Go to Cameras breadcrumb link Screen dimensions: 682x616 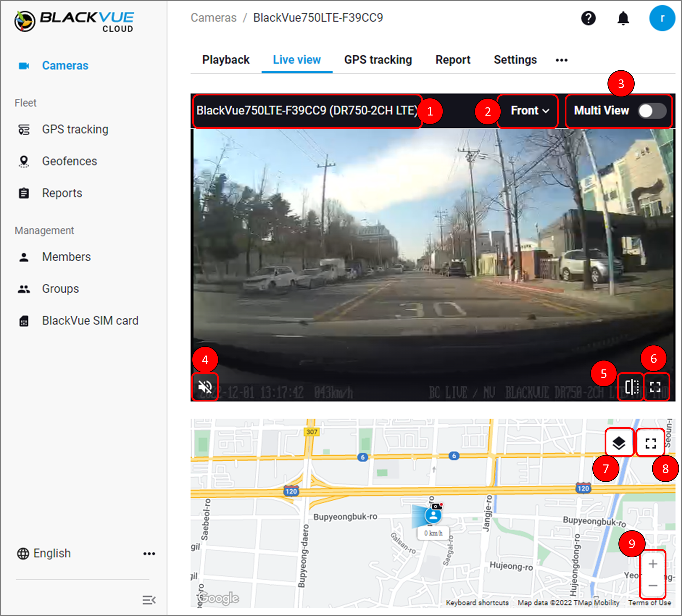point(213,18)
